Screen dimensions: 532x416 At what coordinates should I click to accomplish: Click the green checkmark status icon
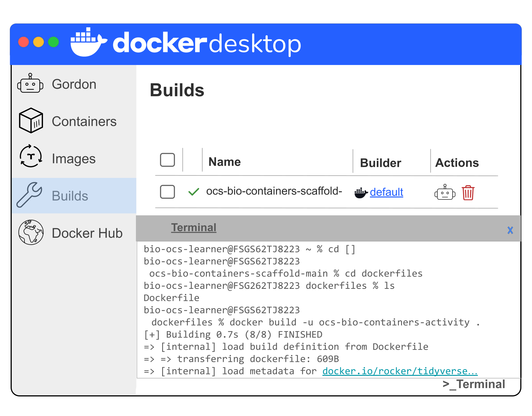coord(194,192)
